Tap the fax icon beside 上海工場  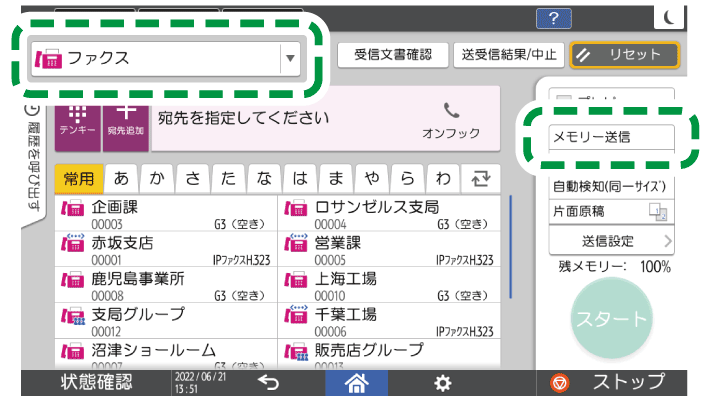296,279
